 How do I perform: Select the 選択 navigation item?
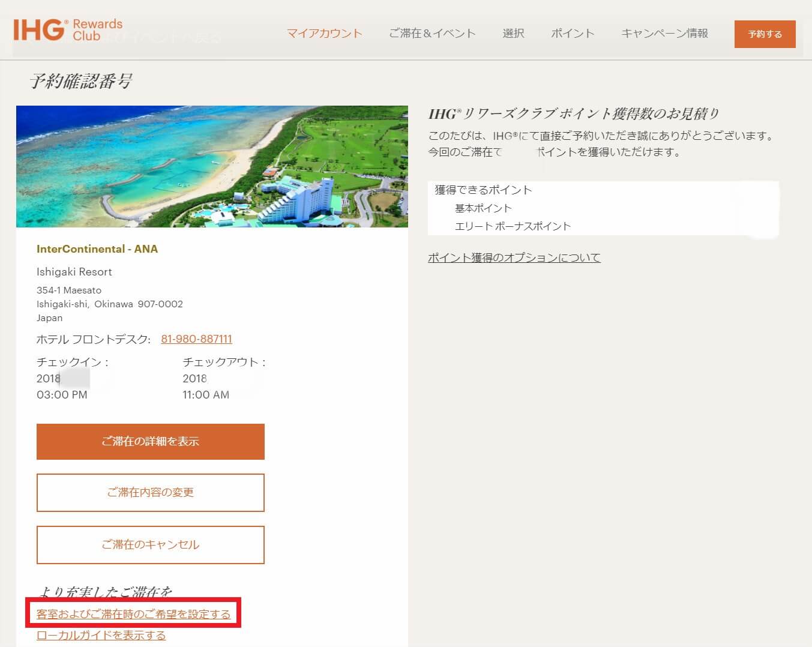[x=513, y=34]
